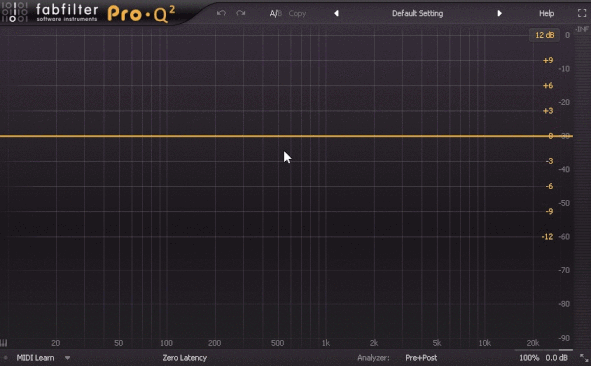This screenshot has width=591, height=366.
Task: Load the previous preset with left arrow
Action: (336, 13)
